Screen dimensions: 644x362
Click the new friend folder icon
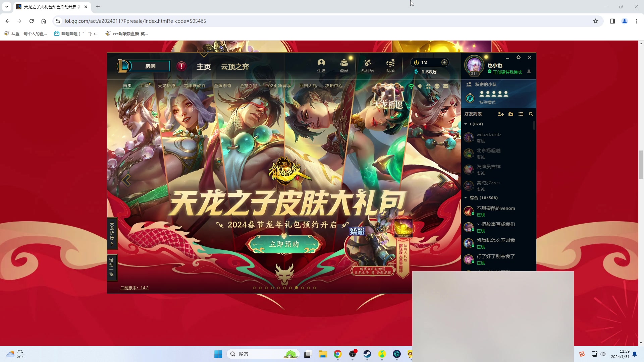pos(511,114)
